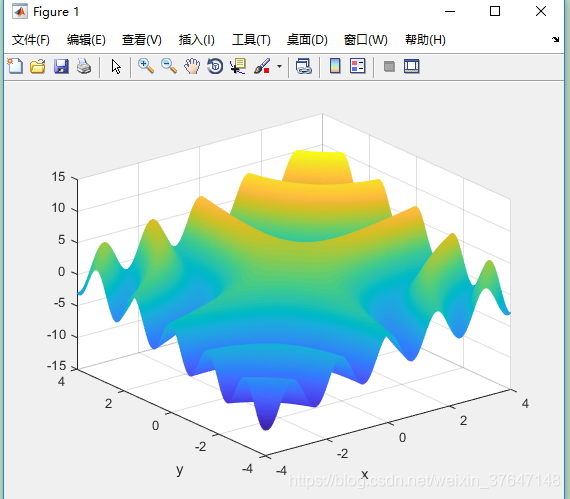Click the z-axis tick label -15

point(56,366)
